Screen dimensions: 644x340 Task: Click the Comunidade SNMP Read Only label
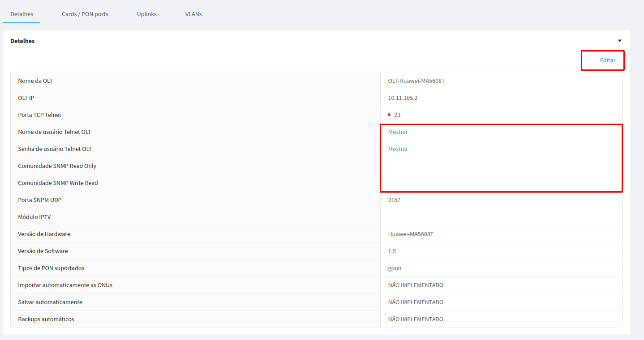point(57,166)
